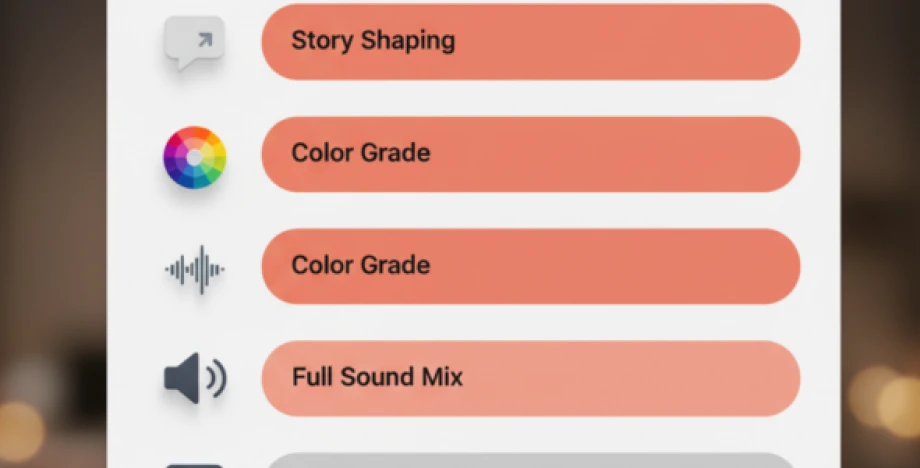Click the gray pill bar at the bottom
Screen dimensions: 920x468
tap(530, 461)
